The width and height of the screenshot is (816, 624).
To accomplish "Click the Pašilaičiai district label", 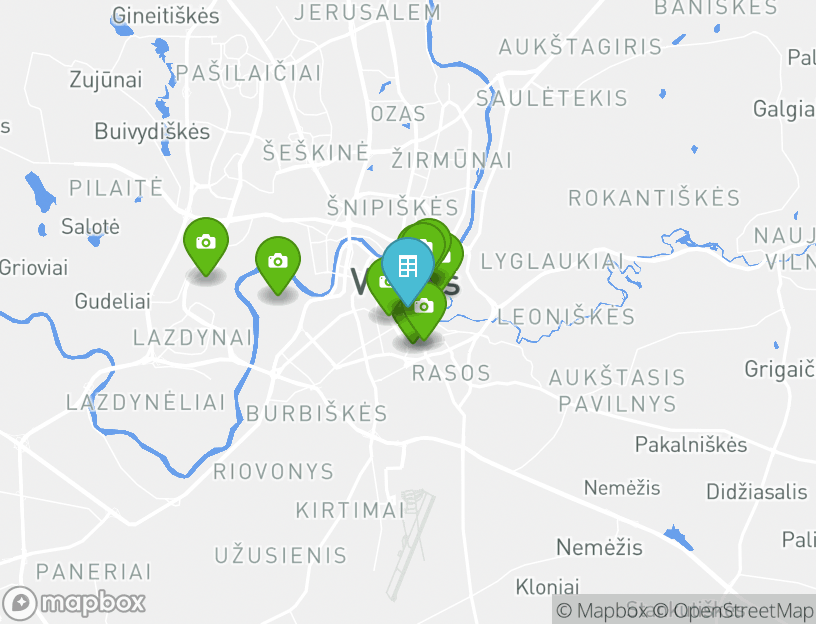I will point(249,73).
